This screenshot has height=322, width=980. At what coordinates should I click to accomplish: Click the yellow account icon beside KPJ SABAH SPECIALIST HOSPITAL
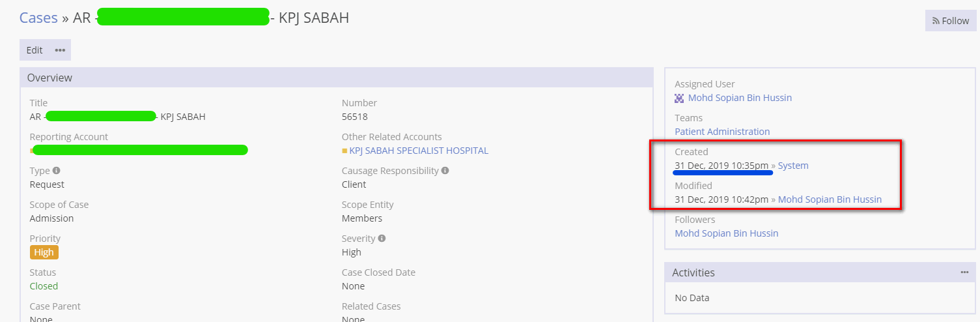(x=344, y=151)
